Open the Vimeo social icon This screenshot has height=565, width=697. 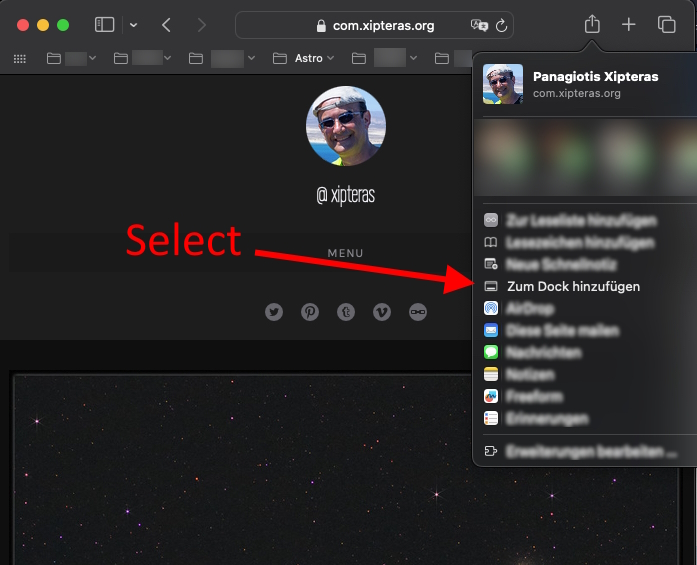tap(382, 312)
